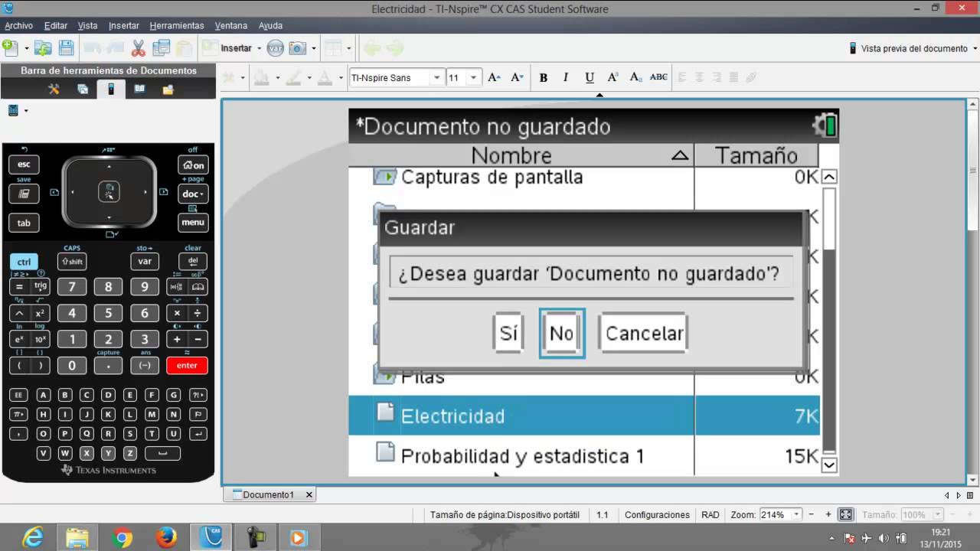Viewport: 980px width, 551px height.
Task: Open the Zoom percentage dropdown
Action: pyautogui.click(x=796, y=515)
